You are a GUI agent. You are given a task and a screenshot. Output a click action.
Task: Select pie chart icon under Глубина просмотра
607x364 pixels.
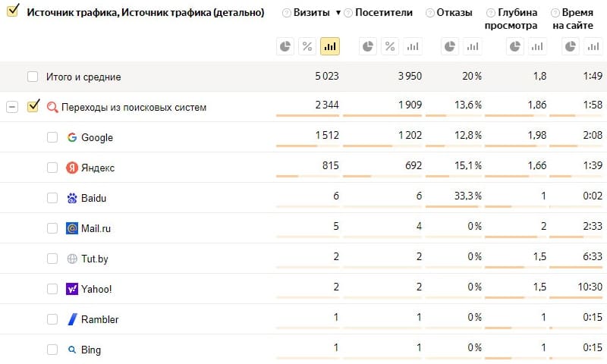515,46
